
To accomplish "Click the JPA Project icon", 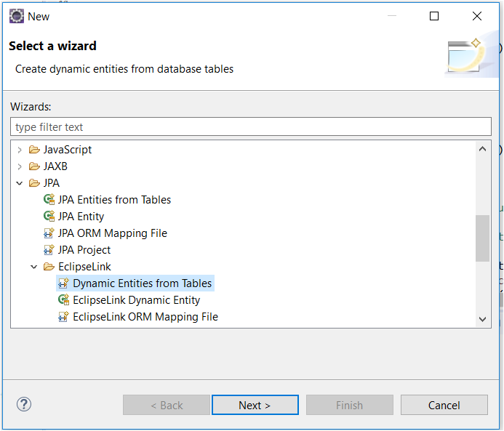I will [x=49, y=250].
